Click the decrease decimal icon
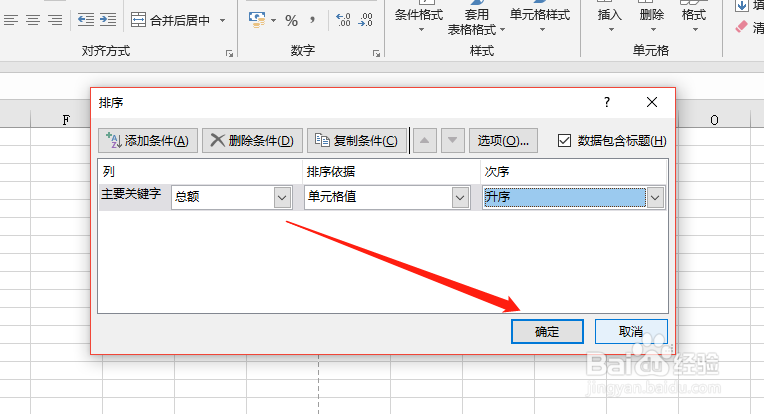The width and height of the screenshot is (764, 414). tap(365, 20)
